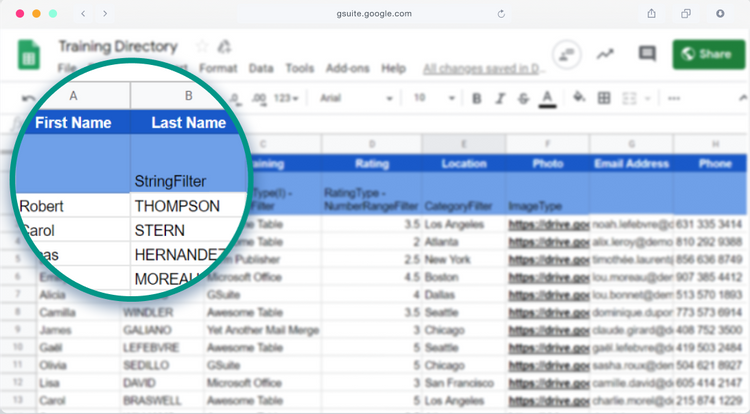Click the merge cells icon
This screenshot has height=414, width=750.
click(x=629, y=98)
